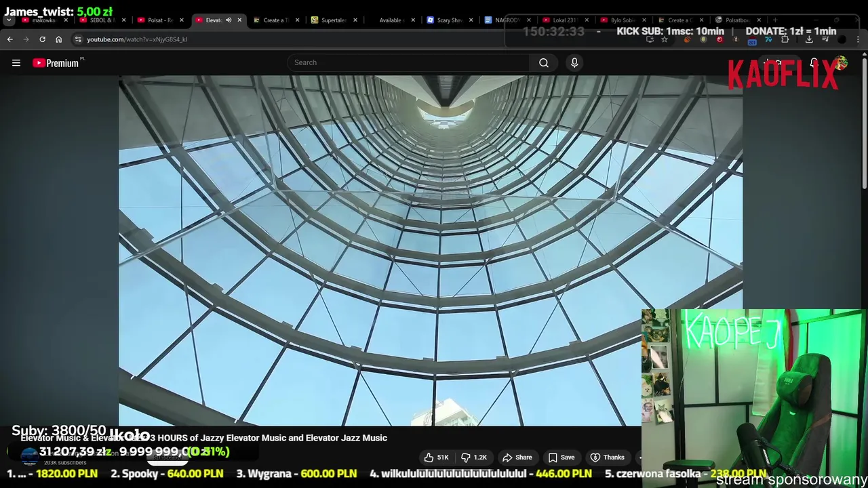868x488 pixels.
Task: Open media controls icon in toolbar
Action: pos(825,39)
